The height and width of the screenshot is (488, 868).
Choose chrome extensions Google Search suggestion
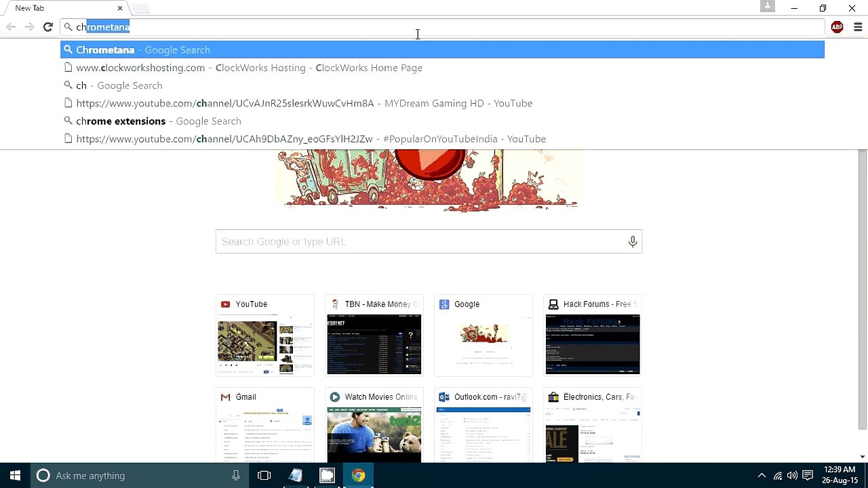[x=442, y=121]
